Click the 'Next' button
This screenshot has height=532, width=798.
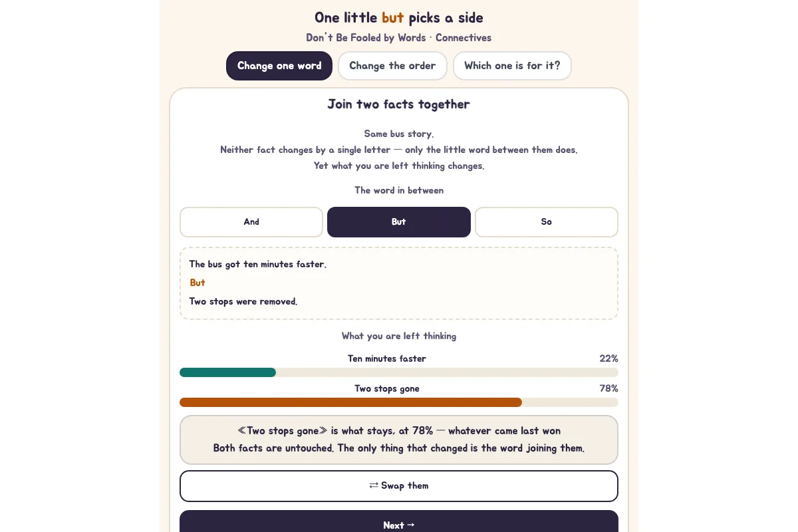[399, 521]
